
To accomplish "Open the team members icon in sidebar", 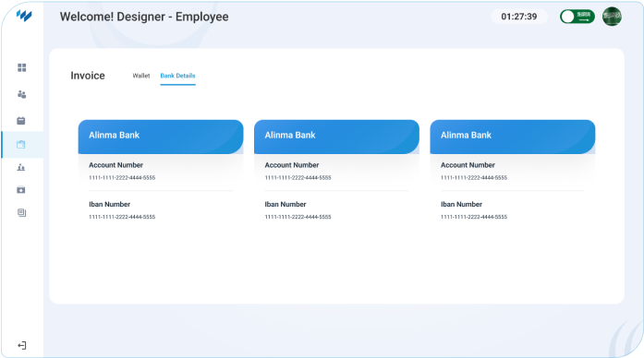I will click(22, 95).
